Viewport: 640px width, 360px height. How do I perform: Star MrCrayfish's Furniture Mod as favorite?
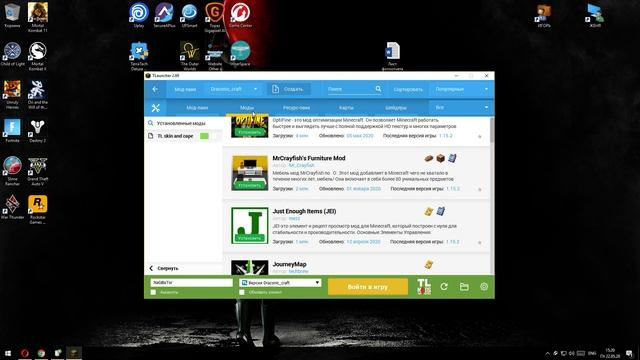click(480, 189)
